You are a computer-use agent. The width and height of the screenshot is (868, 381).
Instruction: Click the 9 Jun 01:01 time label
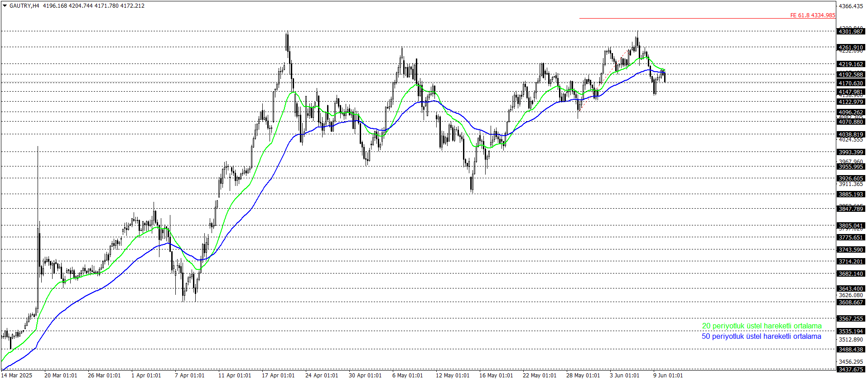pos(668,376)
